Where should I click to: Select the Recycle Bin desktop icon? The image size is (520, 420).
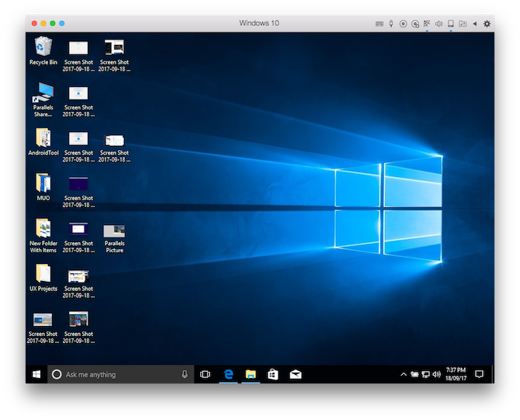43,50
